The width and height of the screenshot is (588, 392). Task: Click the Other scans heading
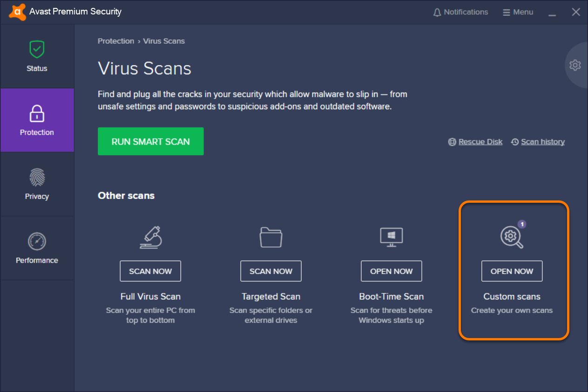click(126, 196)
